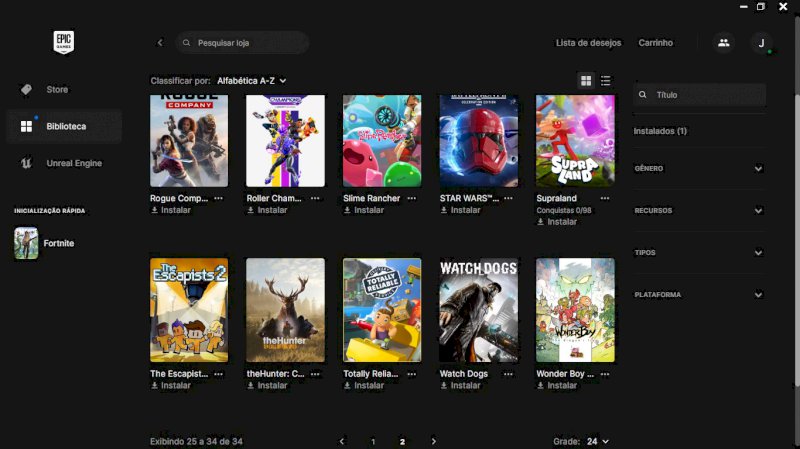Expand the Gênero filter

click(699, 168)
